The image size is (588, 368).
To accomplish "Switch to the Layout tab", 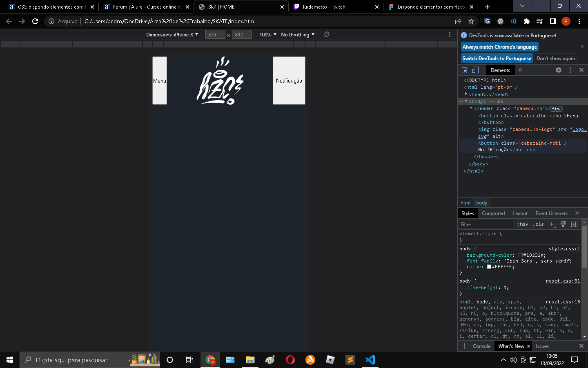I will tap(520, 213).
